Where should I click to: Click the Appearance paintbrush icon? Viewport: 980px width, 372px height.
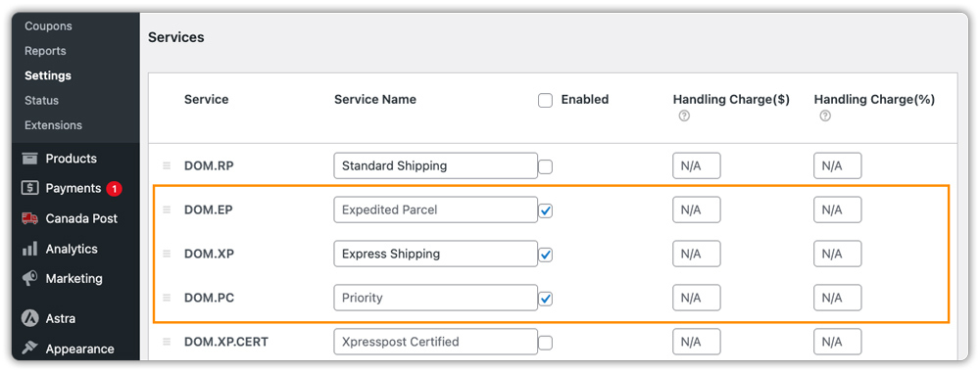(30, 349)
